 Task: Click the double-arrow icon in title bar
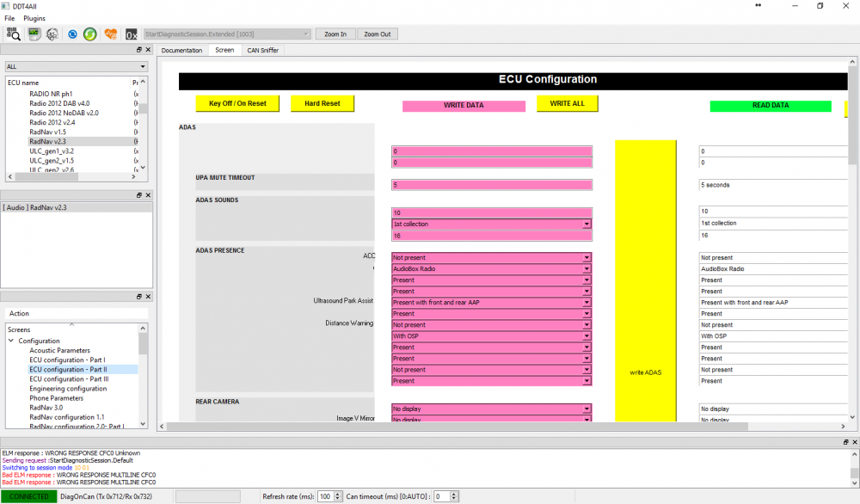(758, 5)
